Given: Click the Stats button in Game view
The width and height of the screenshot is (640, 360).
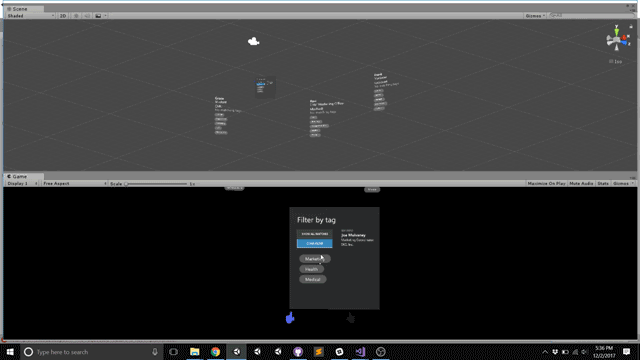Looking at the screenshot, I should [x=603, y=184].
